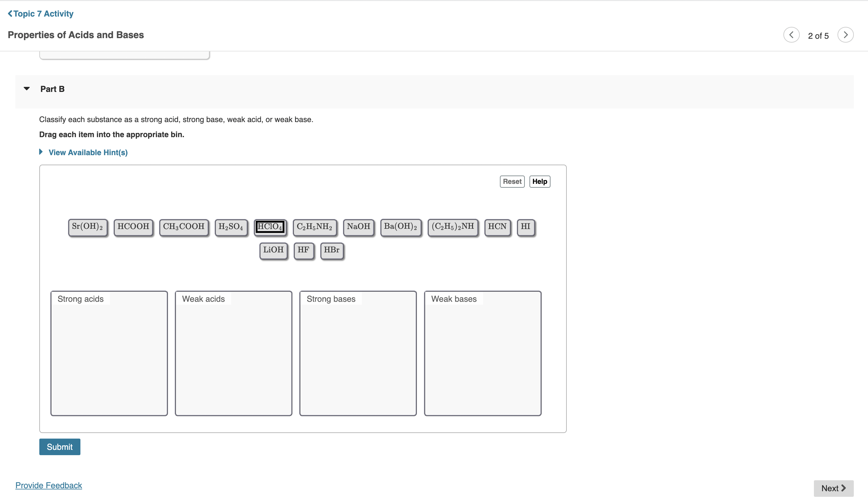Viewport: 868px width, 498px height.
Task: Select the C2H5NH2 item
Action: click(x=315, y=227)
